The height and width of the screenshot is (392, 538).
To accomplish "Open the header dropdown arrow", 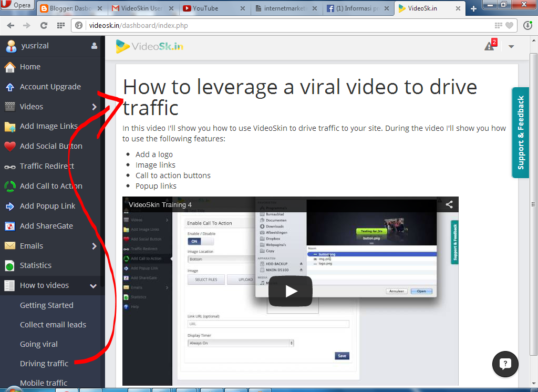I will tap(511, 47).
